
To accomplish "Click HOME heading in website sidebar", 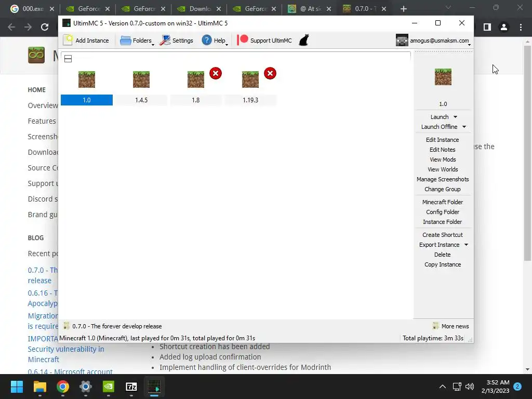I will click(x=37, y=89).
